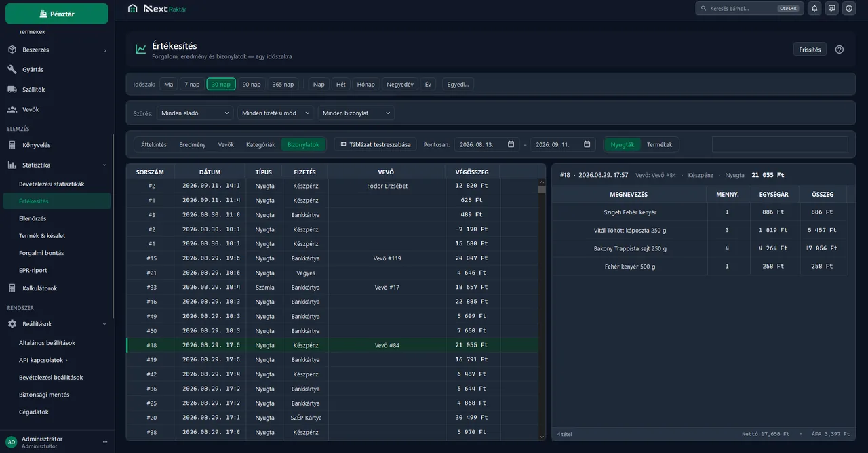Expand API kapcsolatok submenu
The image size is (868, 453).
(66, 360)
